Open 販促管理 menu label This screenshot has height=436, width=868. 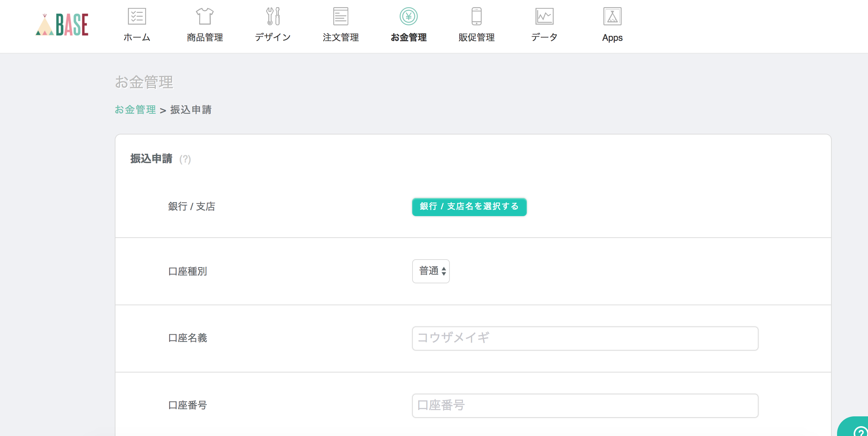pyautogui.click(x=477, y=37)
